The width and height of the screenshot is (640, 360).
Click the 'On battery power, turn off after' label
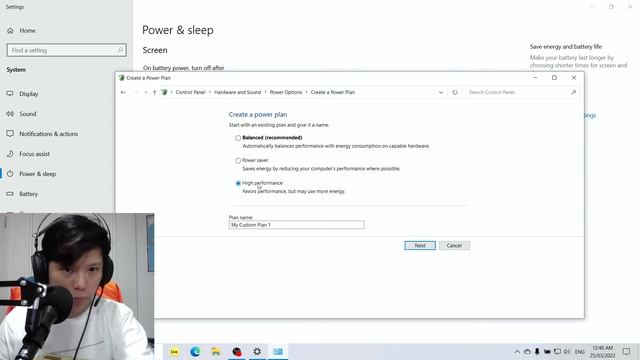coord(184,68)
